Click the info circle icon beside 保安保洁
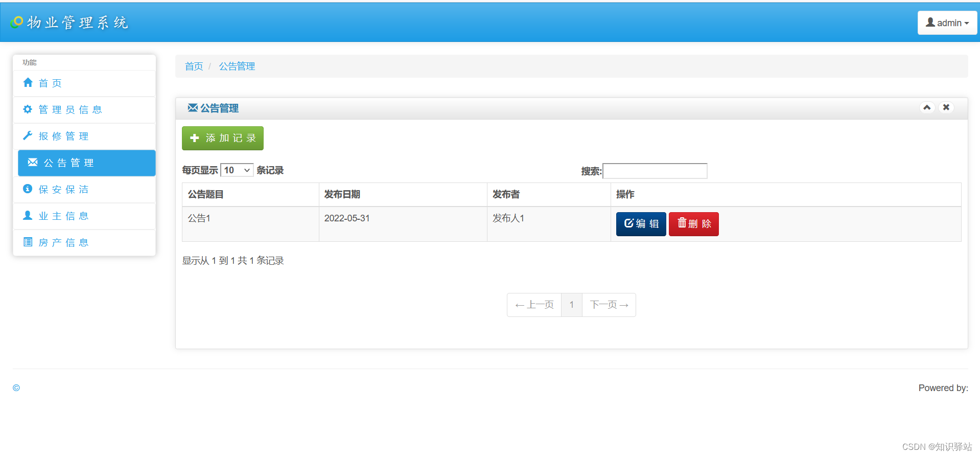The width and height of the screenshot is (980, 456). pos(28,189)
